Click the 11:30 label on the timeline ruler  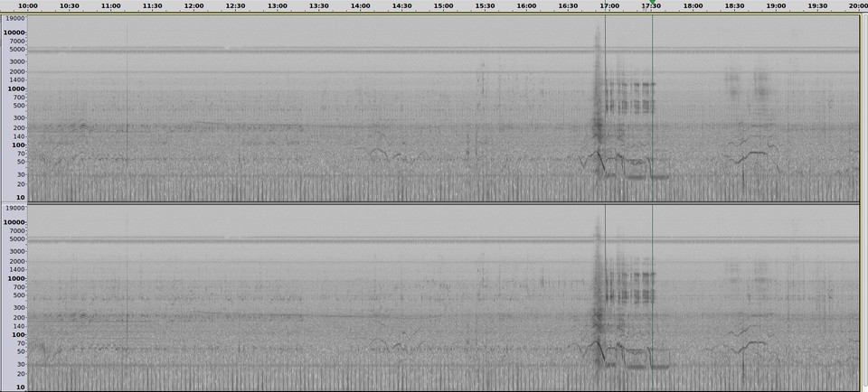tap(152, 5)
